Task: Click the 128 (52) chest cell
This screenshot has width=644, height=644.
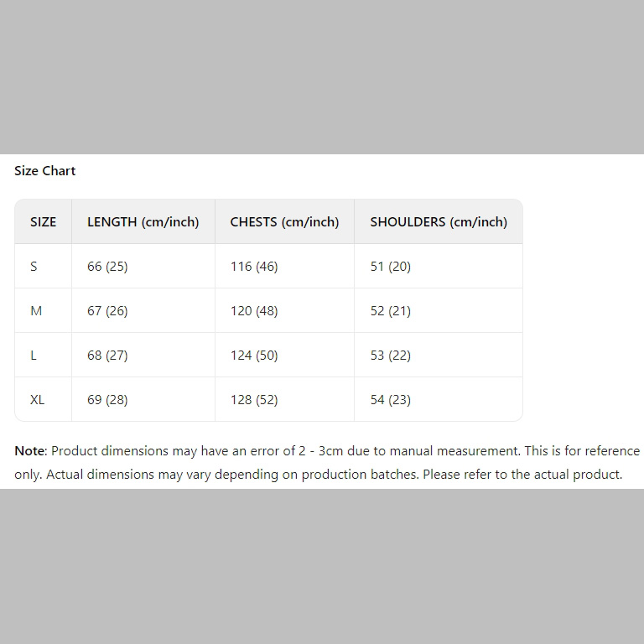Action: coord(254,400)
